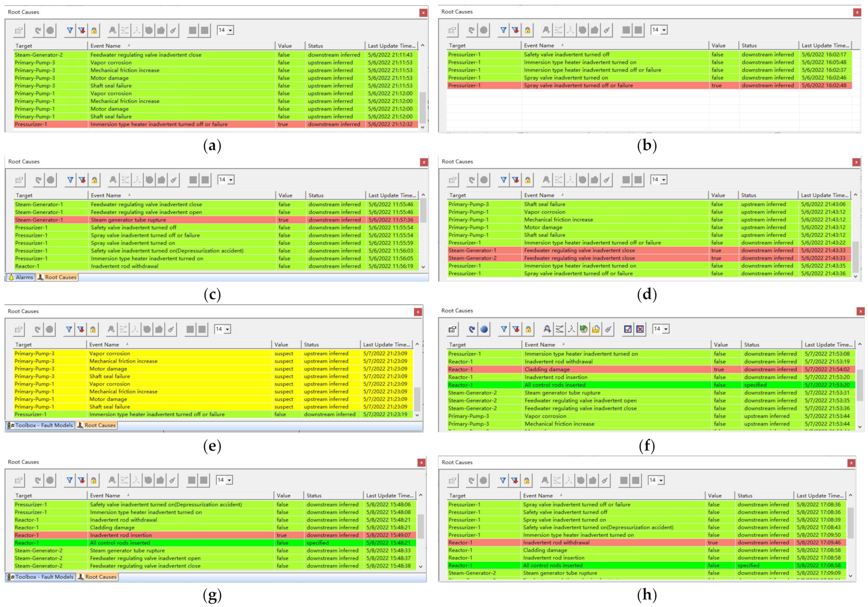Click yellow folder documents icon in panel (f)
The height and width of the screenshot is (607, 868).
pos(596,329)
